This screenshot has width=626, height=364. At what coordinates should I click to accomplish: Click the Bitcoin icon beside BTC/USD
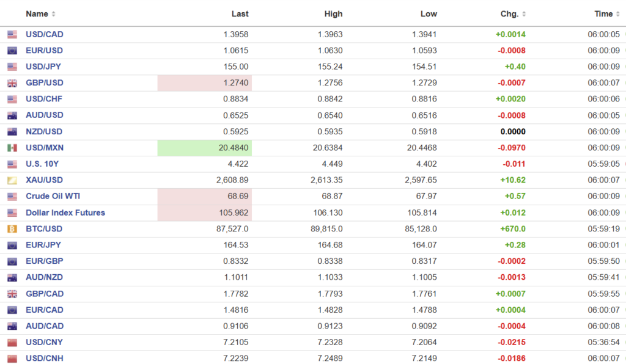pos(12,229)
